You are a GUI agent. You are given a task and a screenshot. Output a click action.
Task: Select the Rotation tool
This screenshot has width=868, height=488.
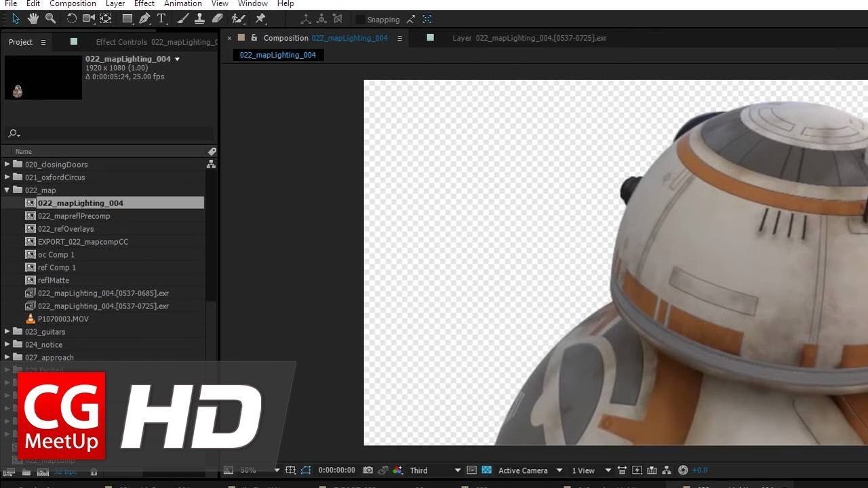click(71, 19)
